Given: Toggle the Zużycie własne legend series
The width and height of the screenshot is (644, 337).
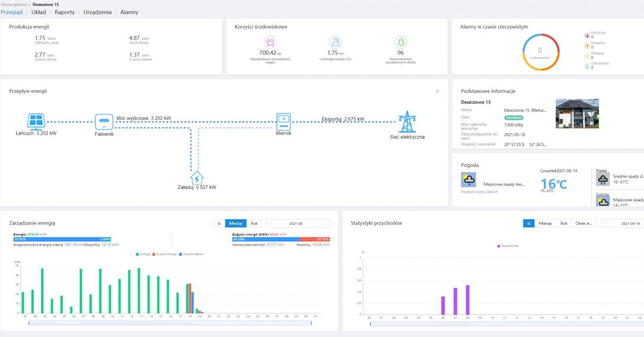Looking at the screenshot, I should point(191,254).
